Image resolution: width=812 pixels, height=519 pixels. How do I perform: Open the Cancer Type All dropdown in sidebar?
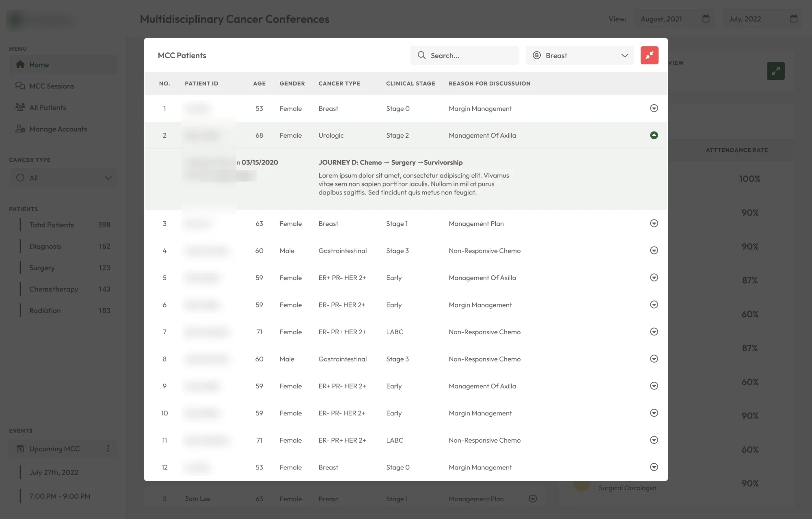tap(63, 178)
